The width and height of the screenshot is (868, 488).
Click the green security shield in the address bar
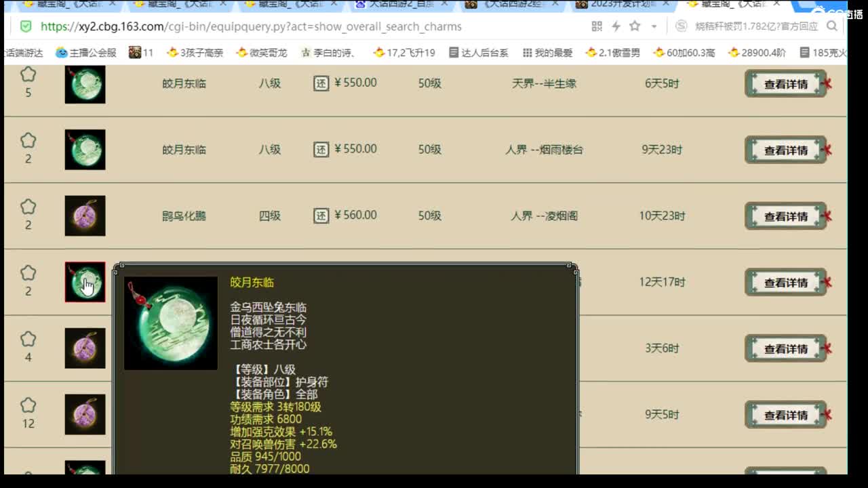[26, 26]
